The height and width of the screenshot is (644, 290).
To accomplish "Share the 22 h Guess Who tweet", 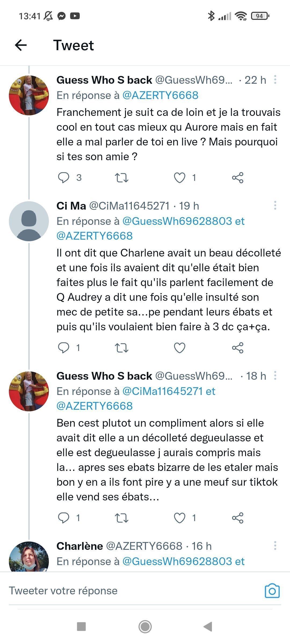I will pyautogui.click(x=238, y=178).
